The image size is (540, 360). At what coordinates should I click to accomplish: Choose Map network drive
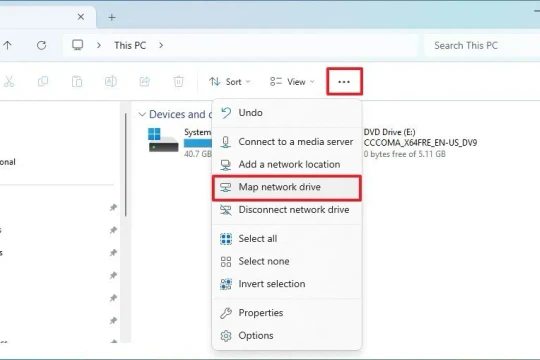click(x=287, y=187)
